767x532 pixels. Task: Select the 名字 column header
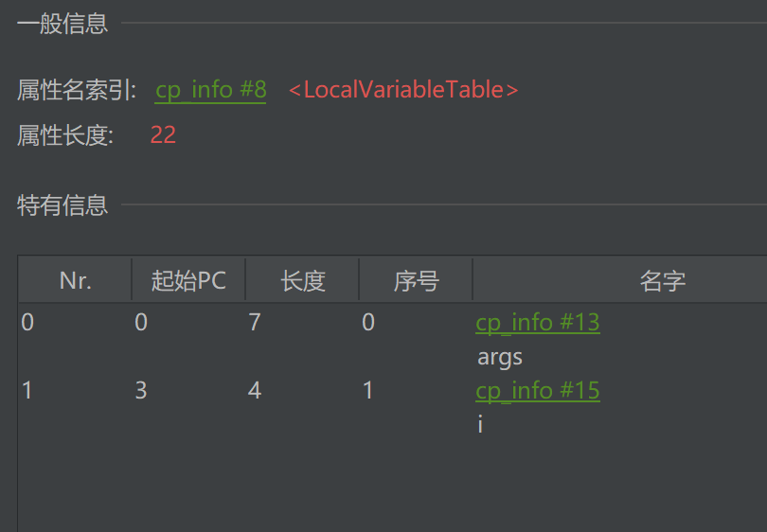[662, 281]
